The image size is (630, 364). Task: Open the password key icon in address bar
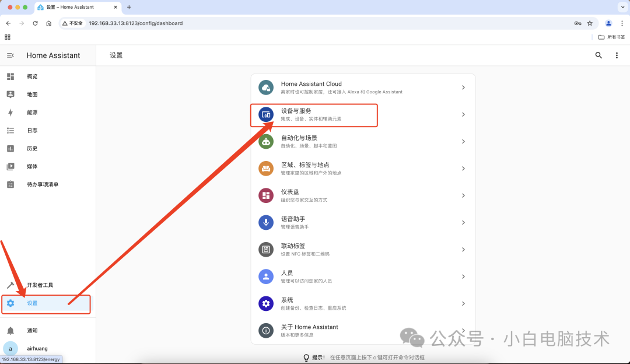tap(577, 23)
